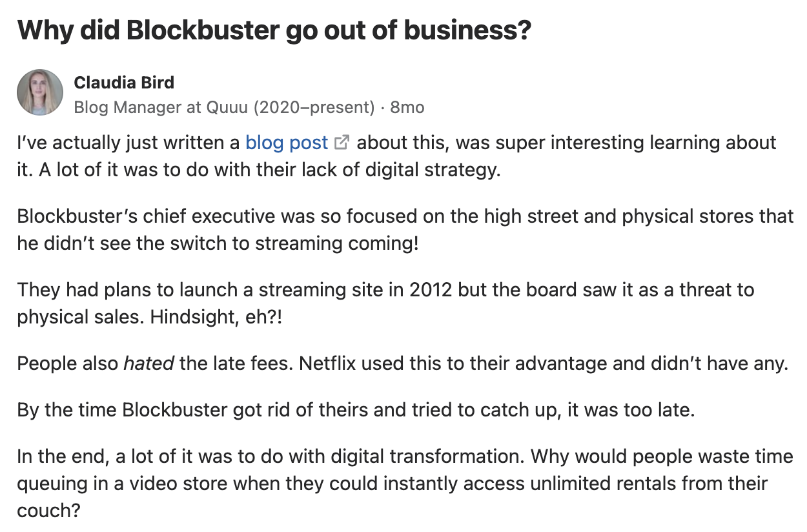The width and height of the screenshot is (807, 532).
Task: Click the question title about Blockbuster
Action: point(274,30)
